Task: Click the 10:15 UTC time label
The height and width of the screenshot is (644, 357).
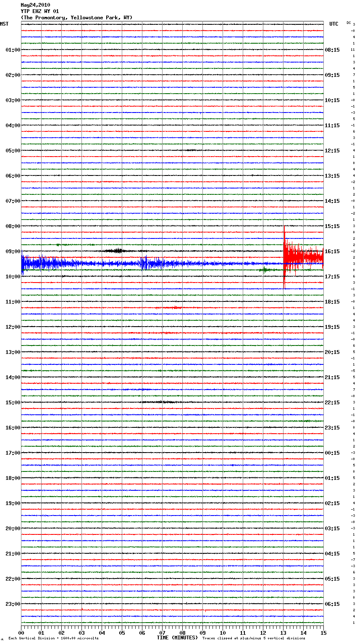Action: (x=332, y=100)
